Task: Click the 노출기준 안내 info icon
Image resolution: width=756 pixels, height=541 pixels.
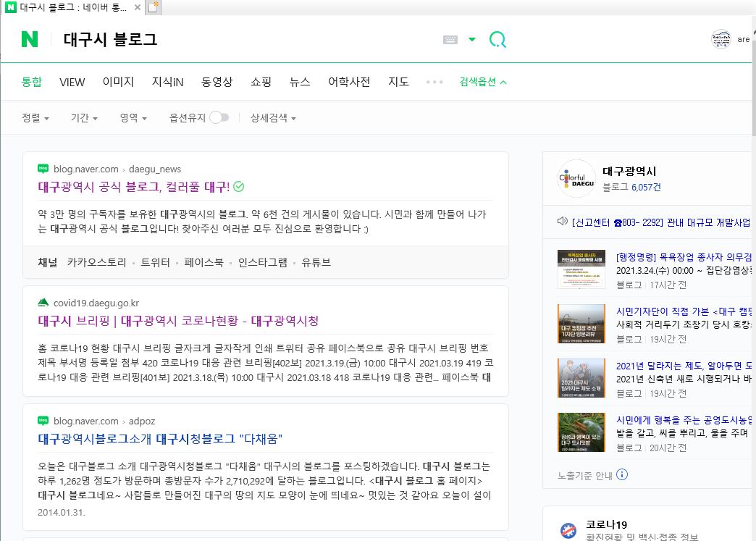Action: pyautogui.click(x=622, y=475)
